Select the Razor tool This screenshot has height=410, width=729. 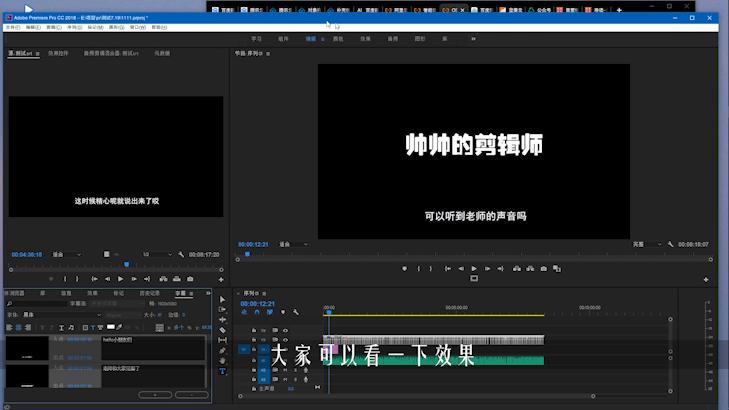click(222, 330)
